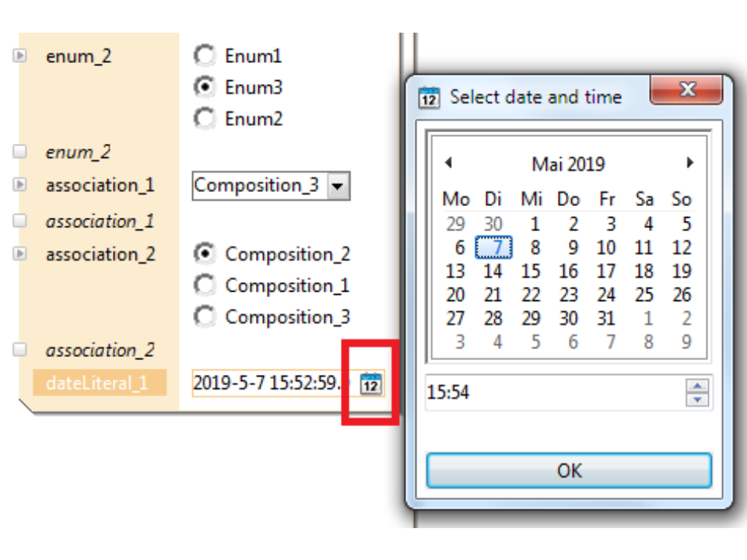This screenshot has height=560, width=747.
Task: Tick the italic association_1 checkbox
Action: (x=20, y=221)
